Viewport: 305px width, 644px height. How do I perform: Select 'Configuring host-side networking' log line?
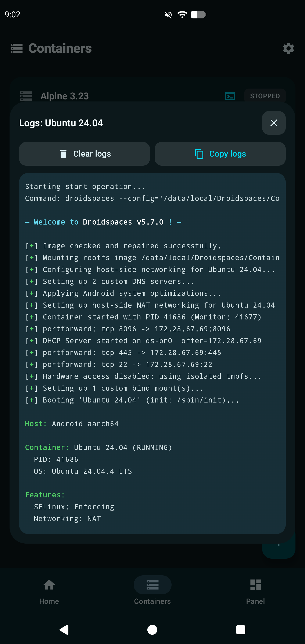[150, 269]
